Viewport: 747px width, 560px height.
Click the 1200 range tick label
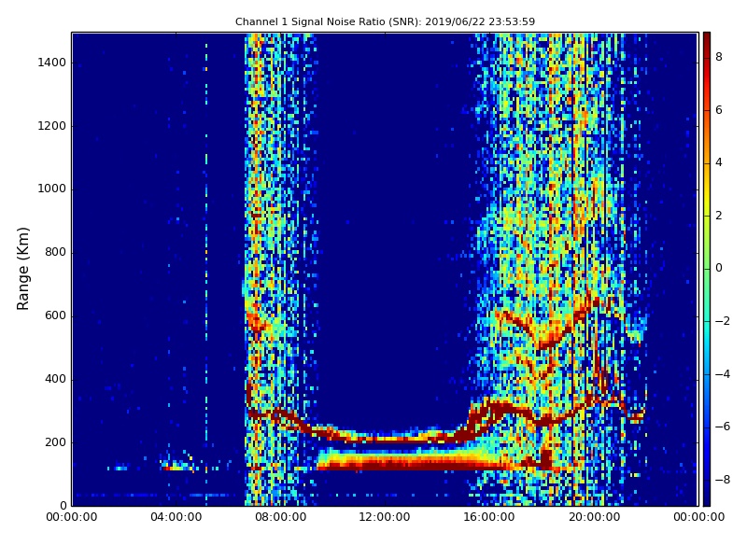tap(51, 126)
